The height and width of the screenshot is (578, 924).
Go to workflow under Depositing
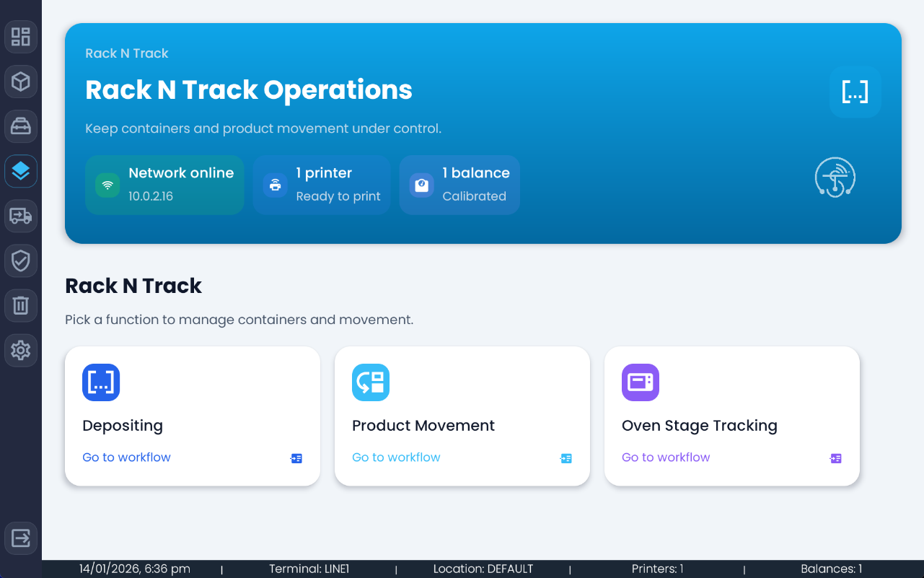(x=126, y=457)
